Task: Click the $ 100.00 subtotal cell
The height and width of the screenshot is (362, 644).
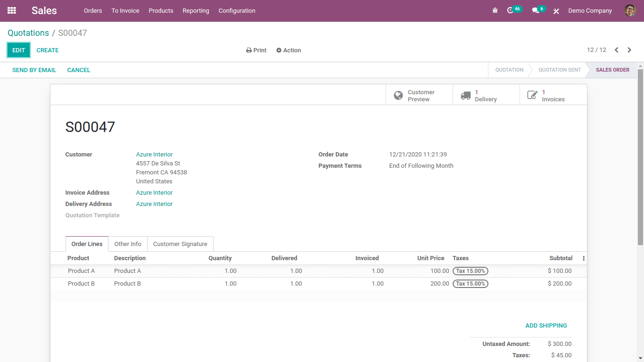Action: click(560, 271)
